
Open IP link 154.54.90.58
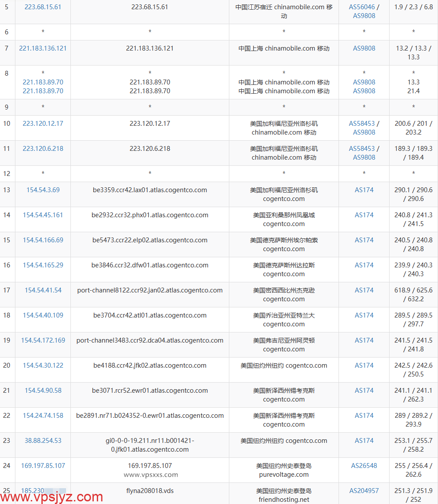point(43,391)
